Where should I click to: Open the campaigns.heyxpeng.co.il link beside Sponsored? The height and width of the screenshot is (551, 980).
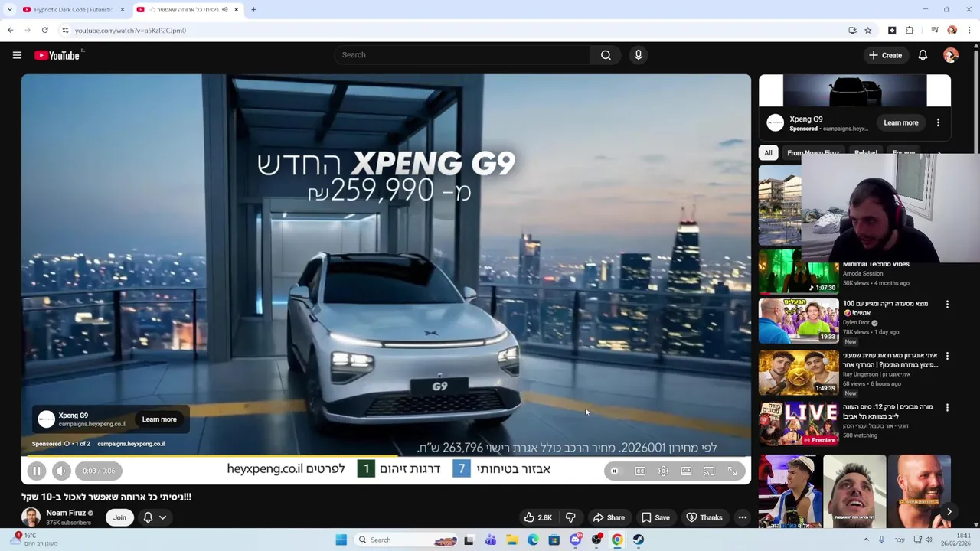point(131,444)
